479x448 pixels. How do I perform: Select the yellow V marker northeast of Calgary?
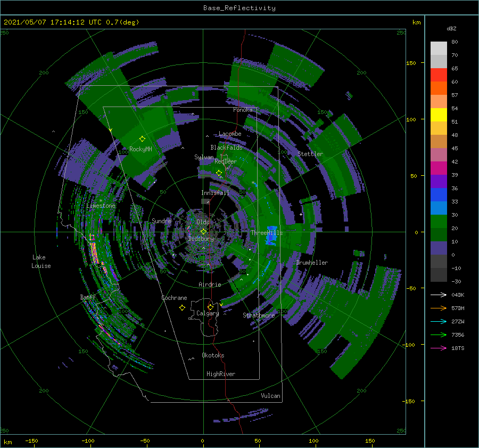221,305
